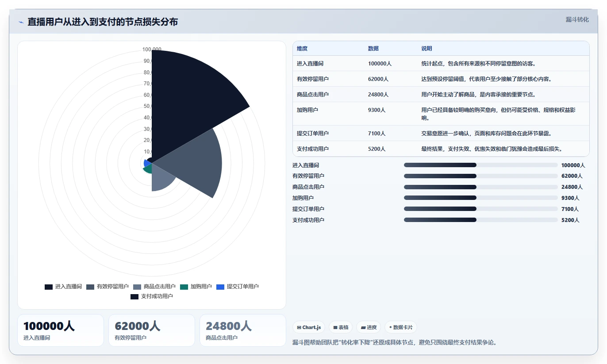The height and width of the screenshot is (364, 607).
Task: Click the 说明 column header
Action: click(x=426, y=49)
